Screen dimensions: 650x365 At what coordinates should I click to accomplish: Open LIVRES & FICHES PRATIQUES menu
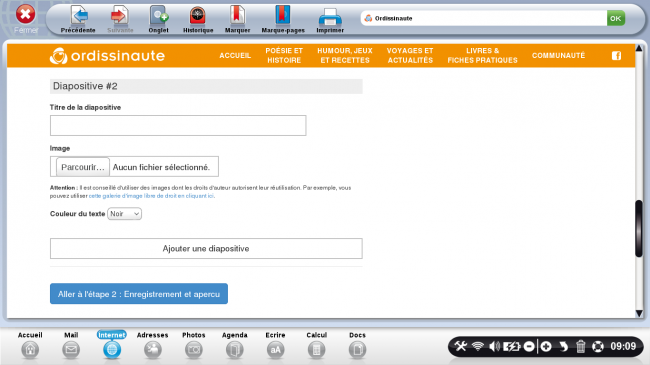(483, 56)
